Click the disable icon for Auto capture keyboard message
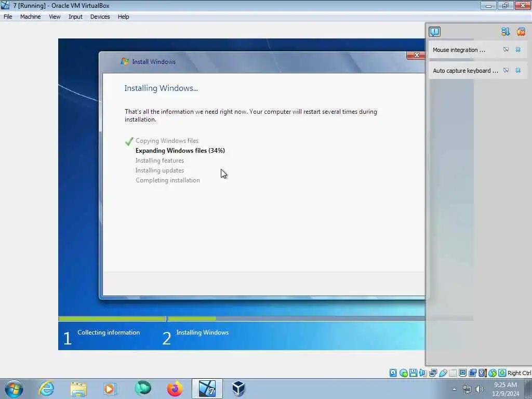This screenshot has width=532, height=399. click(x=506, y=70)
